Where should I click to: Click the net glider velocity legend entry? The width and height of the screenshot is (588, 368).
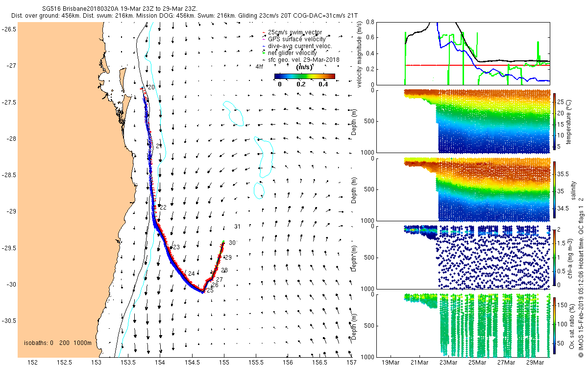[292, 53]
